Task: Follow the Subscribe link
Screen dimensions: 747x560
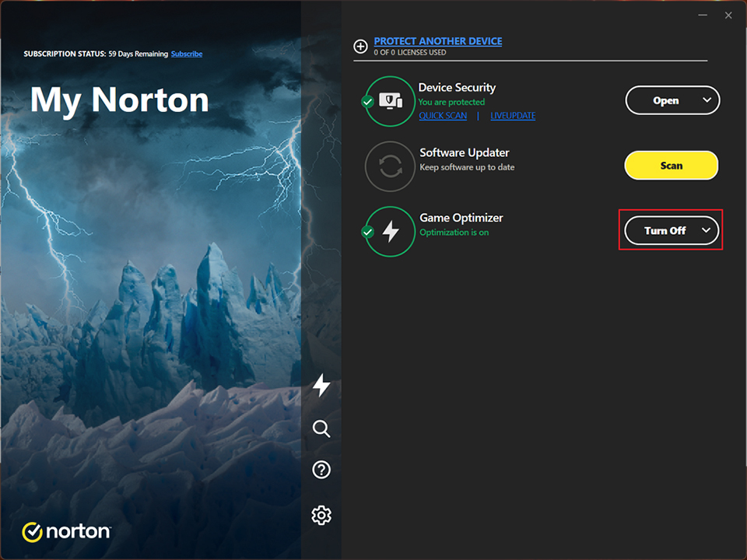Action: 187,54
